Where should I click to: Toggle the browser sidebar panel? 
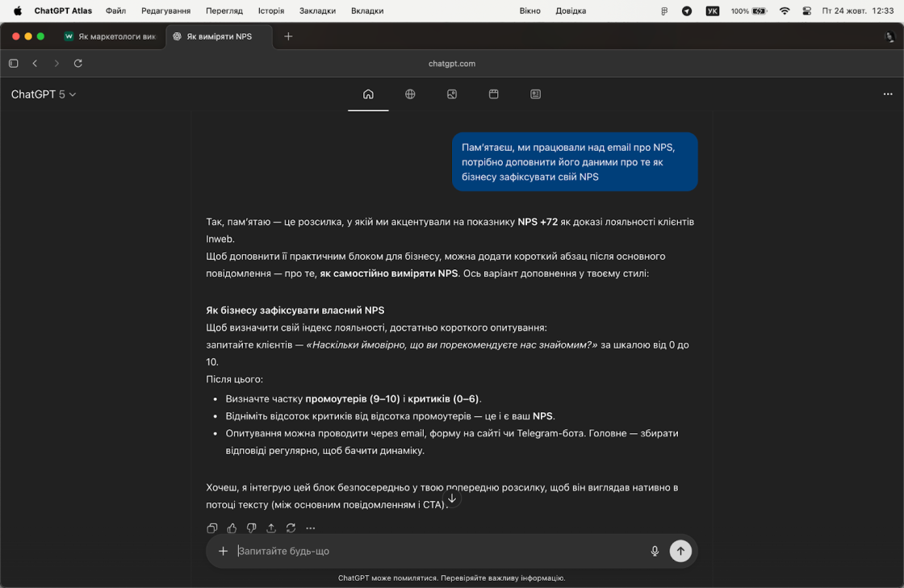click(14, 63)
